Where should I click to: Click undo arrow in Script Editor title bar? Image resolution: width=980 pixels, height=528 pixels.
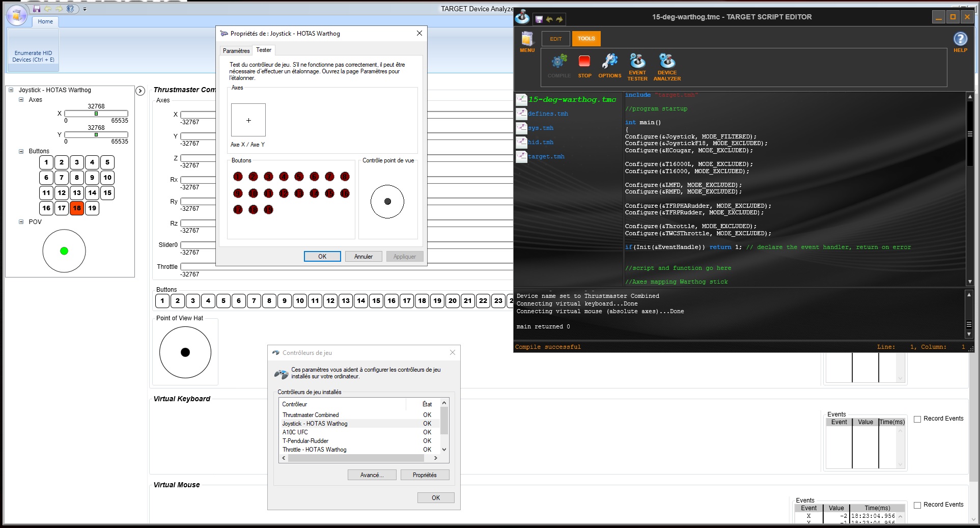tap(549, 19)
